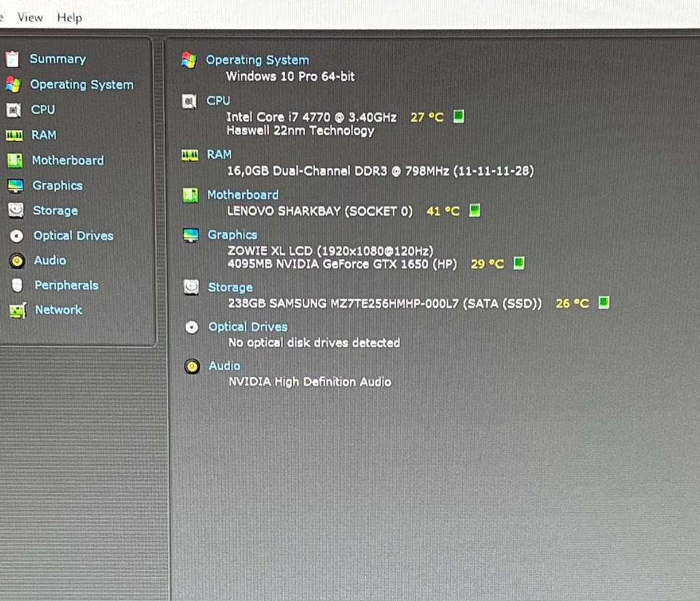Open the View menu

pos(30,18)
